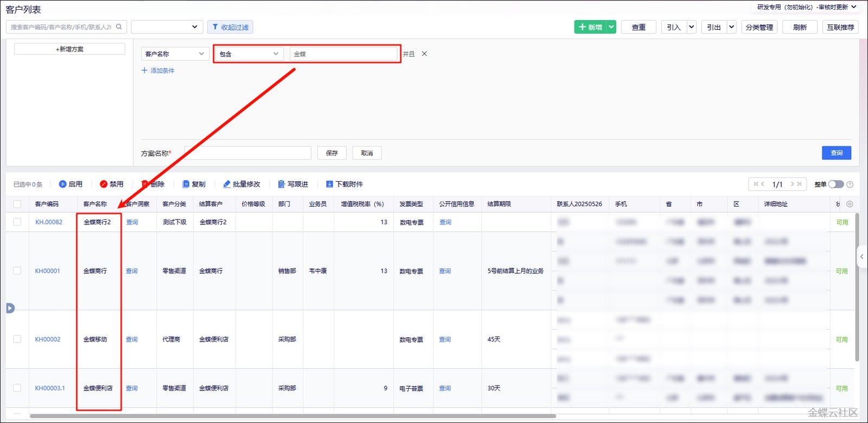
Task: Click the blue 查询 search button
Action: (x=837, y=153)
